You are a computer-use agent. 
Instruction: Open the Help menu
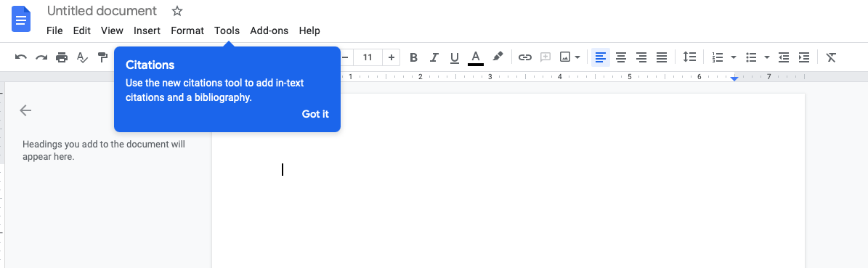point(309,31)
